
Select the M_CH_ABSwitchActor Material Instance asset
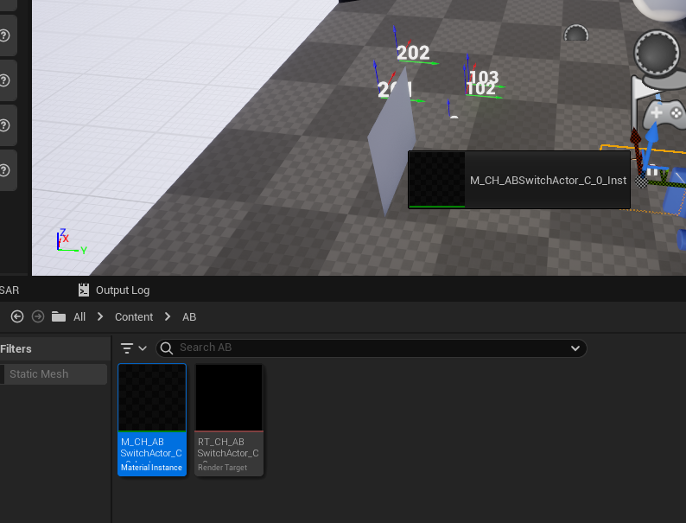click(x=152, y=419)
